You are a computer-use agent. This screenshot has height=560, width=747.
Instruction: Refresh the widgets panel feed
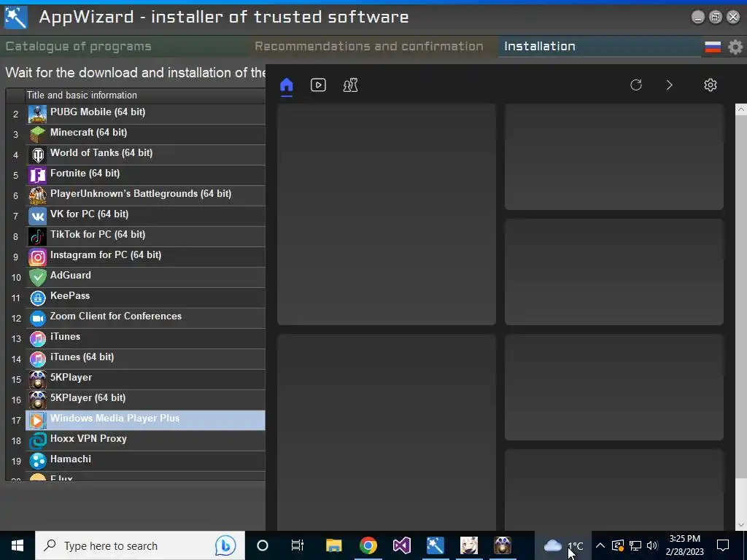pos(636,85)
